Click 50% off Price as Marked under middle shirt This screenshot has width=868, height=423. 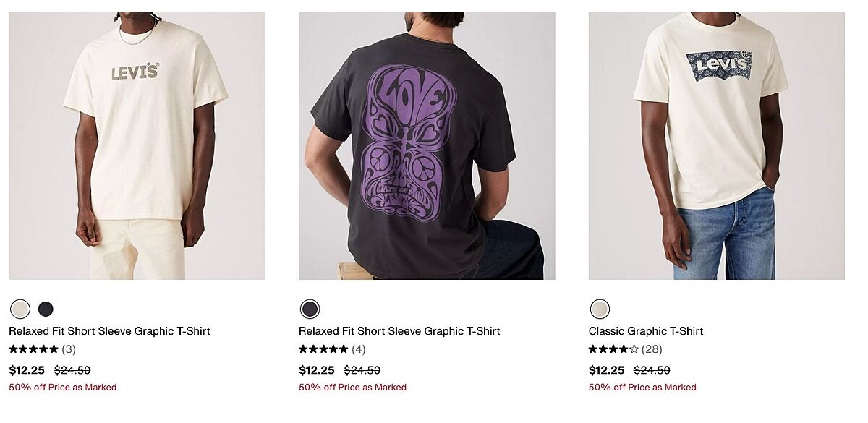point(352,388)
